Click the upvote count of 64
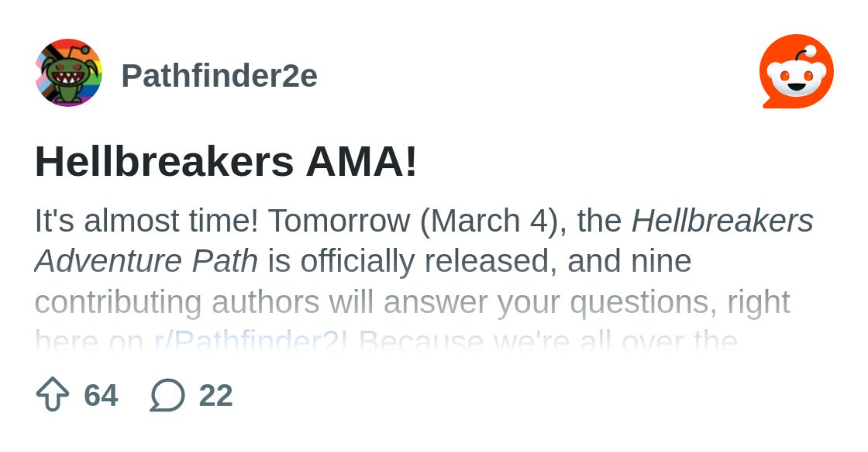868x452 pixels. (101, 395)
